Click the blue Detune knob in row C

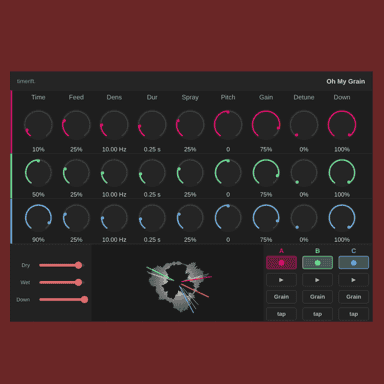click(x=304, y=218)
